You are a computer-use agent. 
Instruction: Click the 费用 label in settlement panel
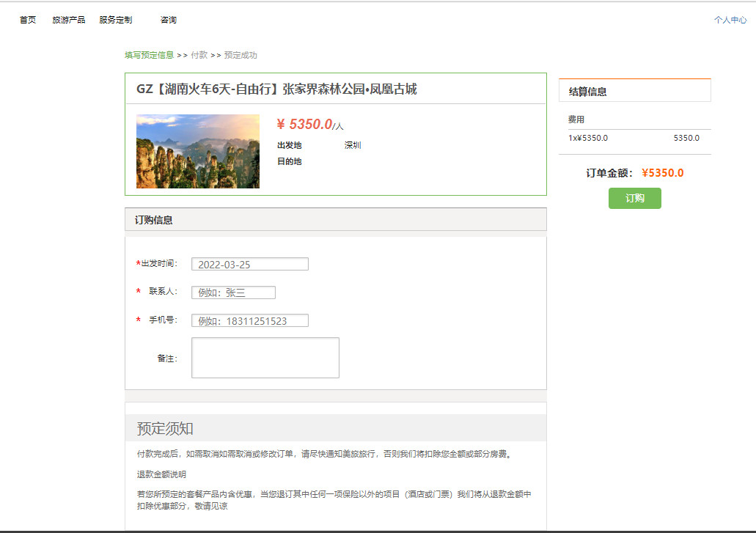576,120
